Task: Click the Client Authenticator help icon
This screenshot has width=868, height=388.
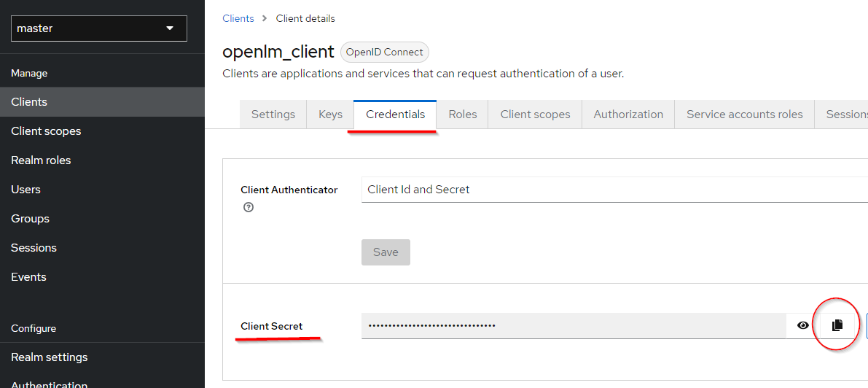Action: point(249,207)
